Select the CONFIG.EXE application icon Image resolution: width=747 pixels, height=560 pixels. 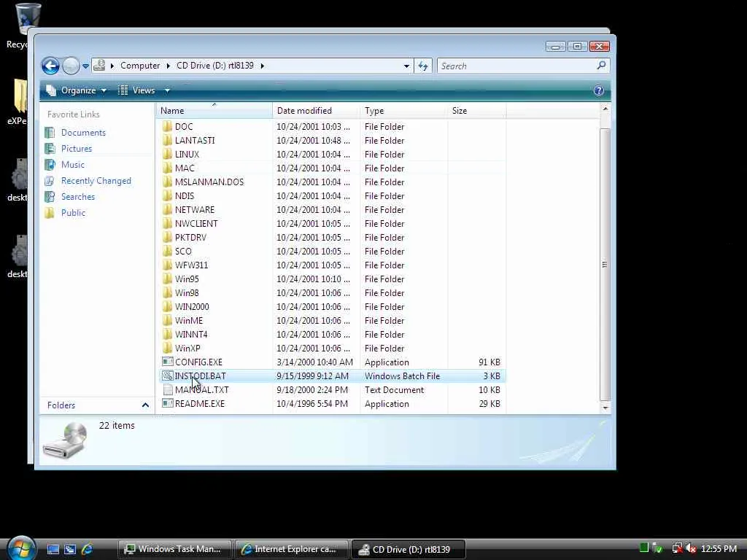(x=167, y=362)
